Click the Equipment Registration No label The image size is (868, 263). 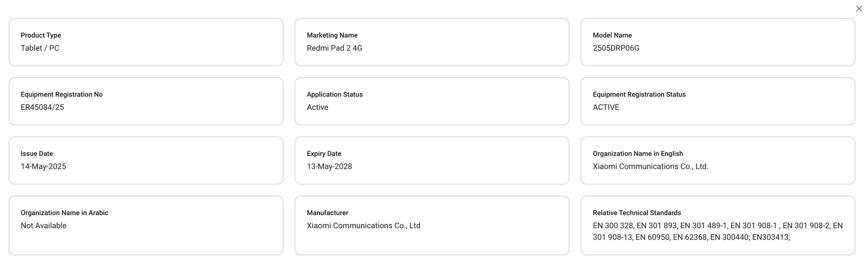[x=61, y=94]
